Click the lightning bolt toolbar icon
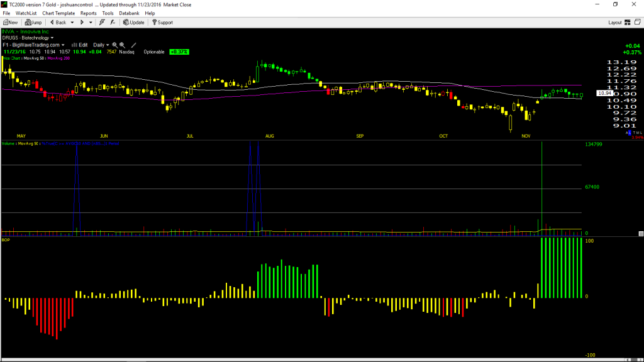 102,23
